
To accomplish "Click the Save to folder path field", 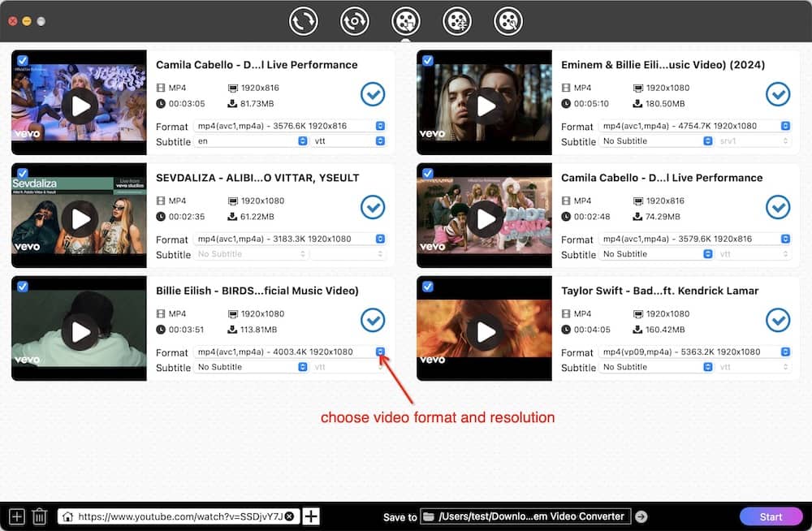I will 525,516.
